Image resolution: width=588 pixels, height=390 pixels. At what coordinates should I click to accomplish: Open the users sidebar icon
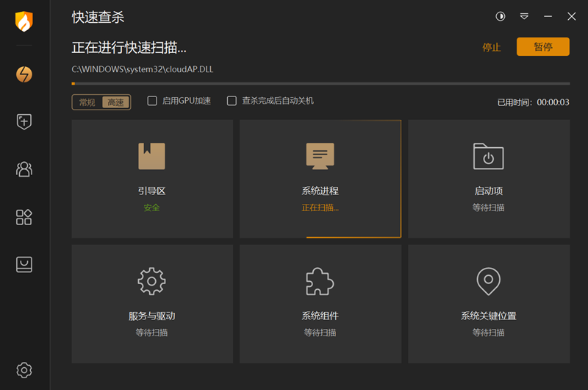coord(24,169)
